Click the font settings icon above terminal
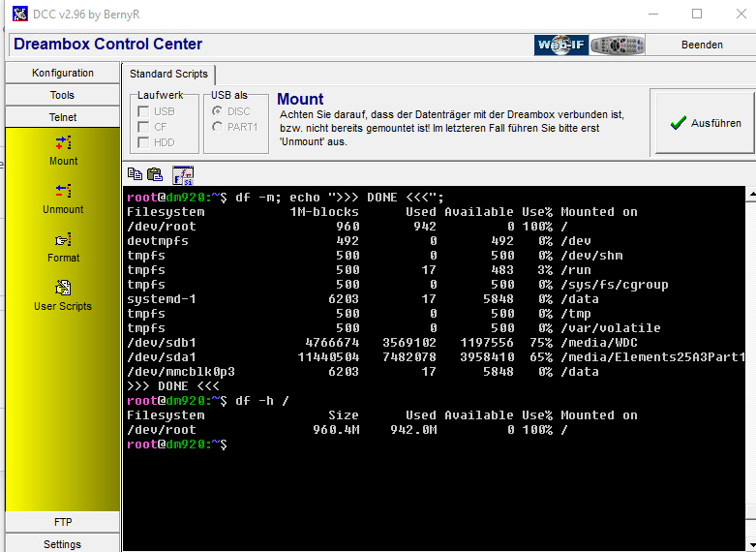The width and height of the screenshot is (756, 552). [x=182, y=174]
